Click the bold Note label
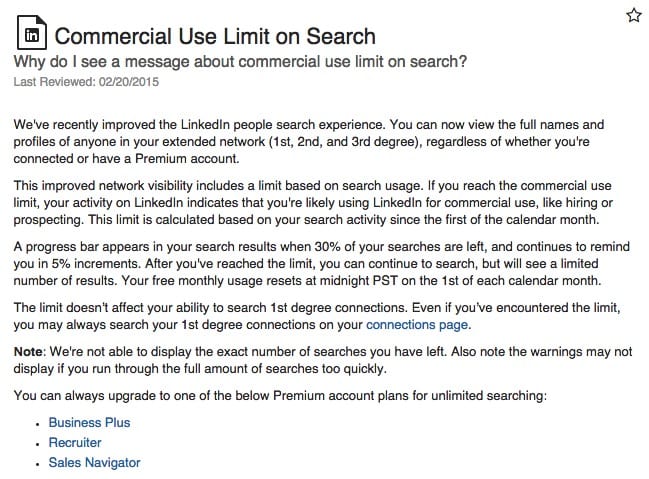 (28, 351)
